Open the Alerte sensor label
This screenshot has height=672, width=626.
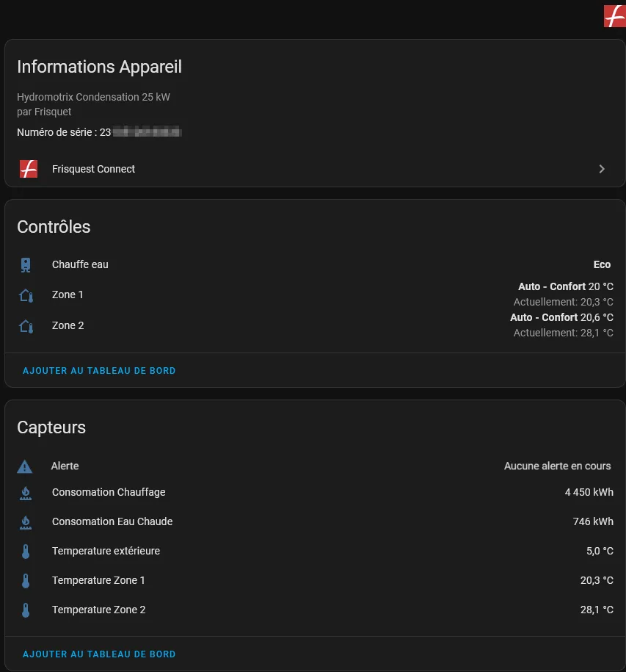click(65, 466)
